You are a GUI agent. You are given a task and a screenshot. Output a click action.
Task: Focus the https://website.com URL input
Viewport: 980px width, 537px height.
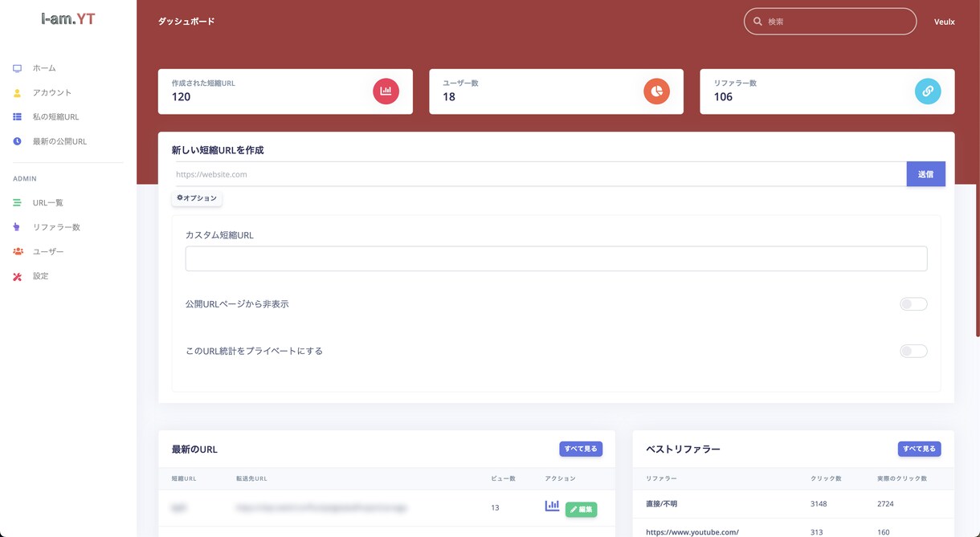[x=539, y=174]
